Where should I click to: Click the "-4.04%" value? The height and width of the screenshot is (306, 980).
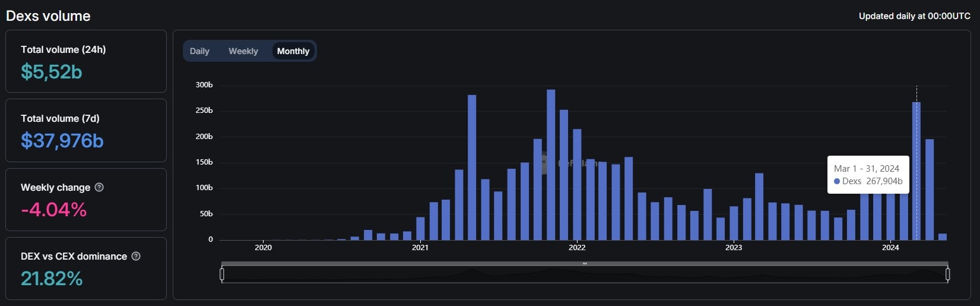click(x=54, y=210)
